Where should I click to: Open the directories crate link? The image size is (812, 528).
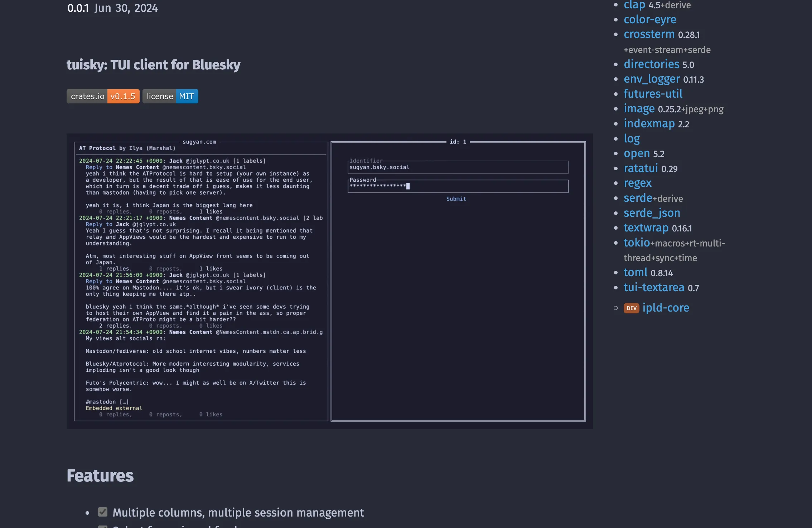click(651, 64)
